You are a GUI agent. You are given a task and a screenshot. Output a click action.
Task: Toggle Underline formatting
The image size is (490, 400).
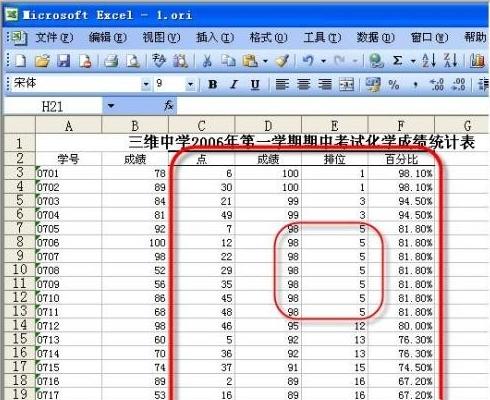point(255,85)
